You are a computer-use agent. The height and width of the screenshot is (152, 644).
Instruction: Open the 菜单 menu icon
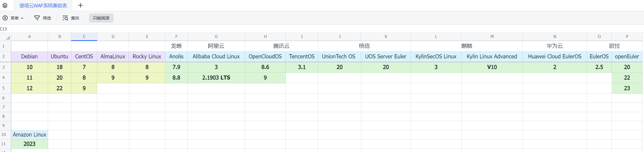5,18
